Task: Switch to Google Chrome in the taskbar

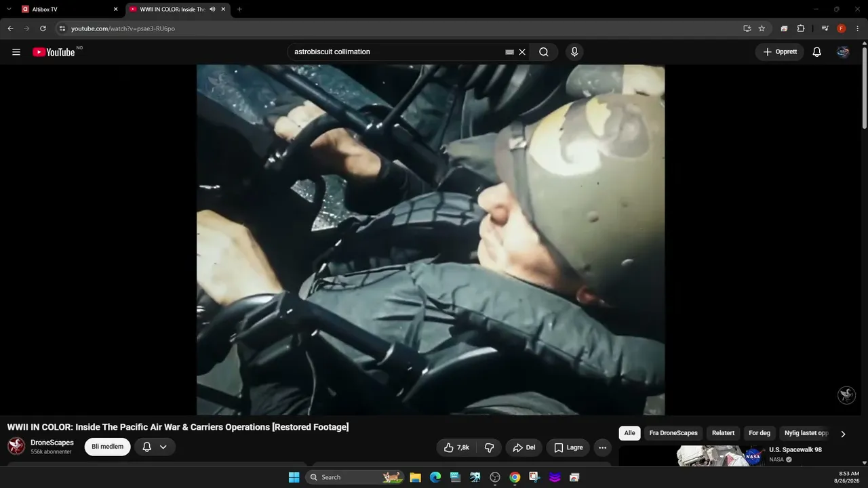Action: (515, 477)
